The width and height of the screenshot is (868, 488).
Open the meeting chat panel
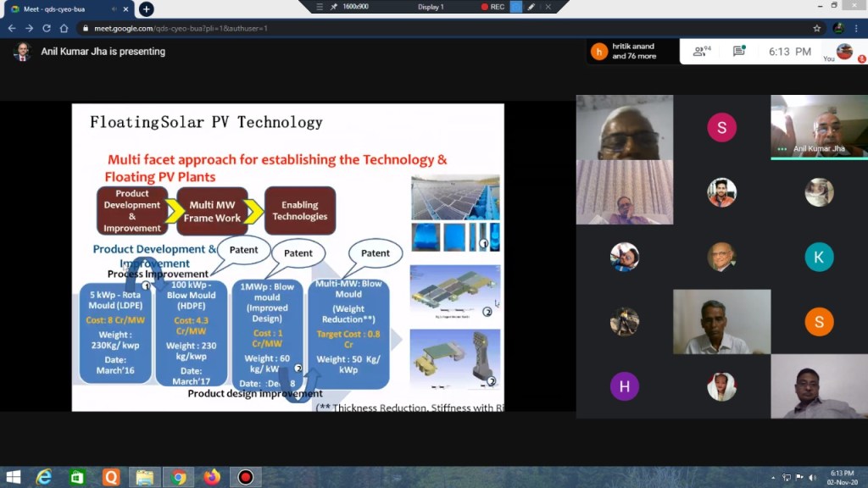pos(738,52)
